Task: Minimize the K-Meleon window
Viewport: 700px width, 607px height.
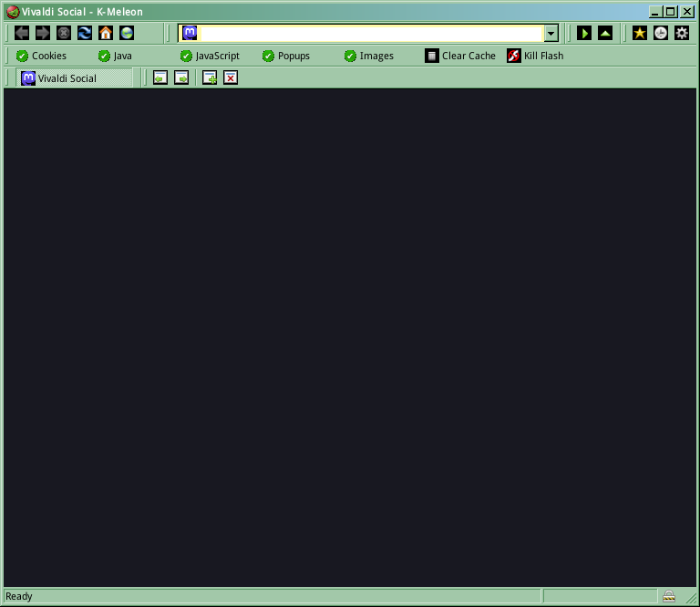Action: tap(655, 12)
